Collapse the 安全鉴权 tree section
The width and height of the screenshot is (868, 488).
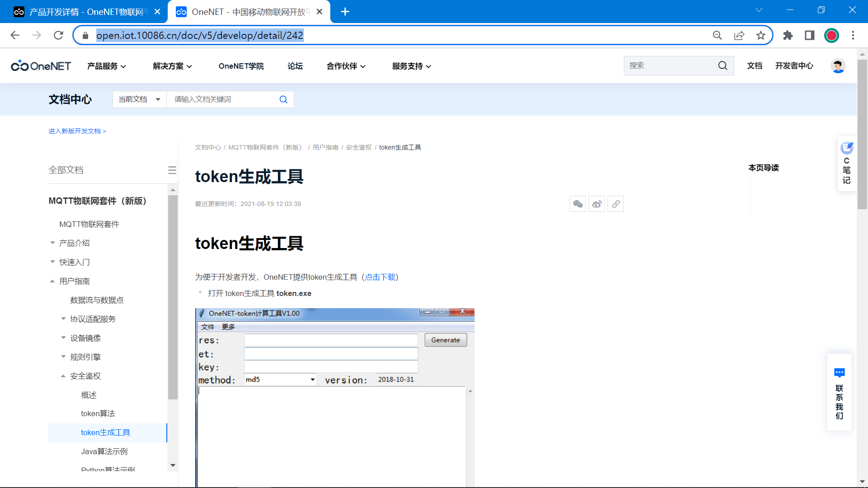63,376
